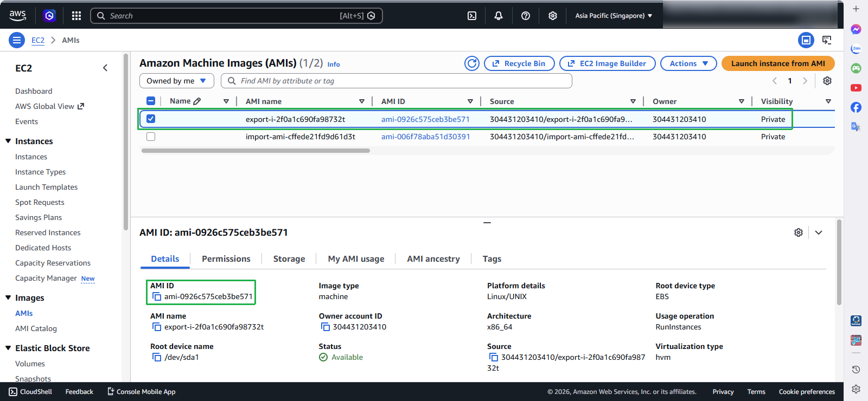This screenshot has width=868, height=401.
Task: Select the Details tab
Action: pyautogui.click(x=165, y=259)
